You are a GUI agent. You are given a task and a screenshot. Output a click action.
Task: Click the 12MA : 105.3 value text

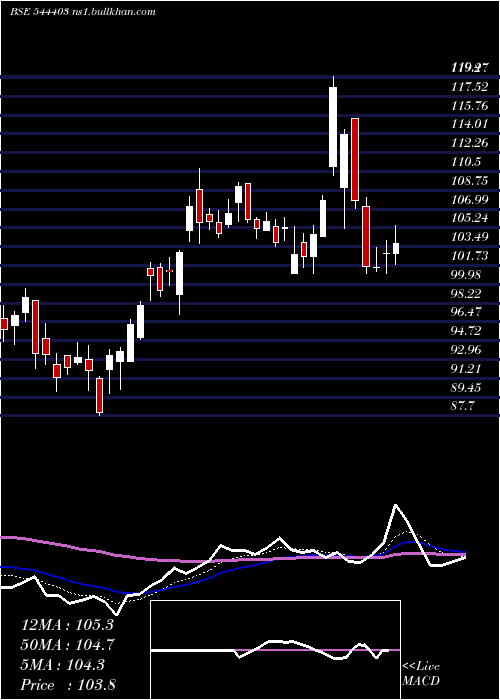pos(67,625)
